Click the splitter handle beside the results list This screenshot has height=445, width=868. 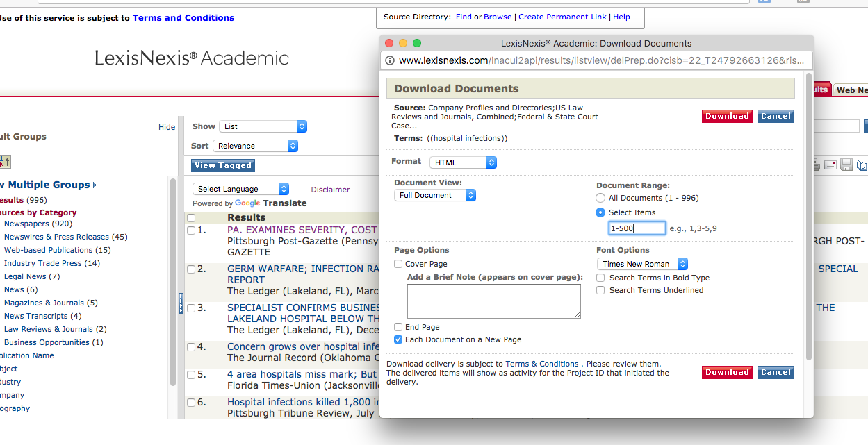181,303
